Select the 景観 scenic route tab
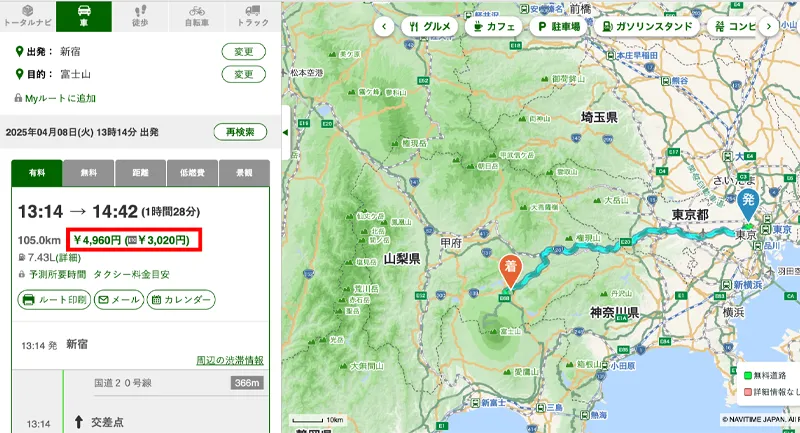 [x=244, y=173]
